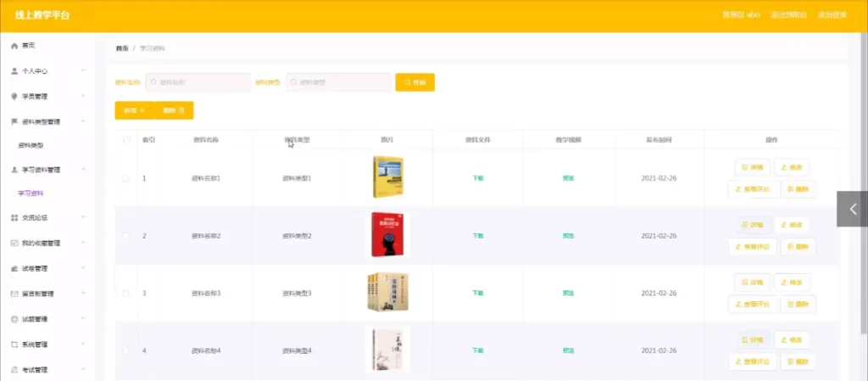Check the checkbox for row 3
This screenshot has height=381, width=868.
(127, 293)
